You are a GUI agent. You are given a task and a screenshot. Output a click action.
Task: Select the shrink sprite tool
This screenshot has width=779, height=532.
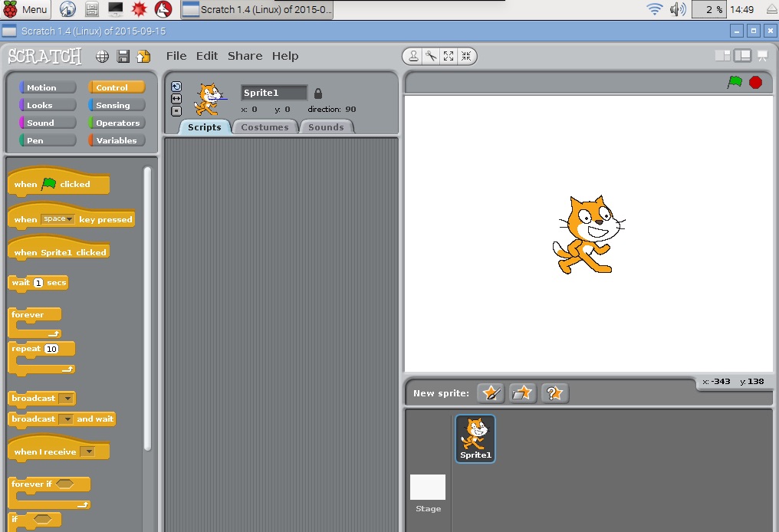click(465, 56)
